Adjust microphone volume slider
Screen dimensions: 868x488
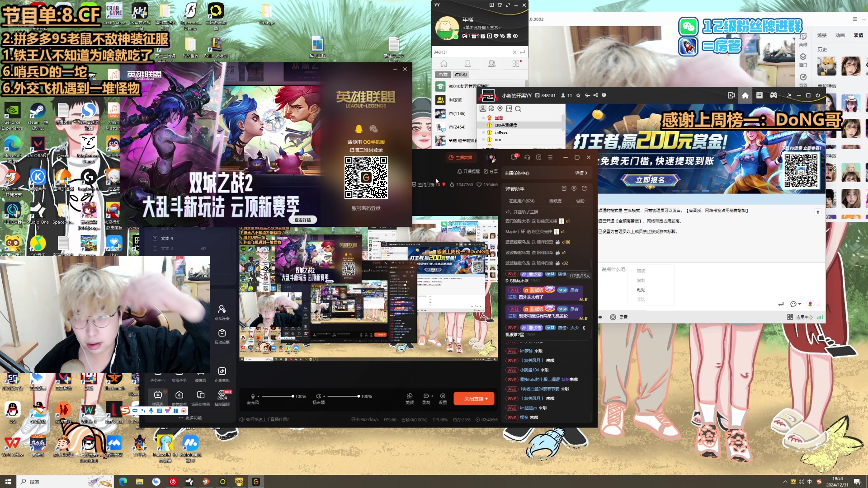pos(278,396)
